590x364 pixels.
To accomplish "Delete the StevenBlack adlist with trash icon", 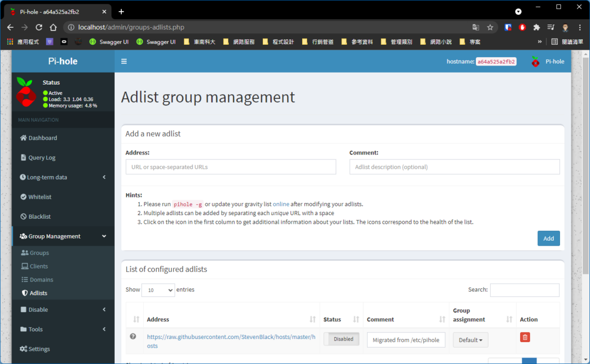I will tap(525, 337).
